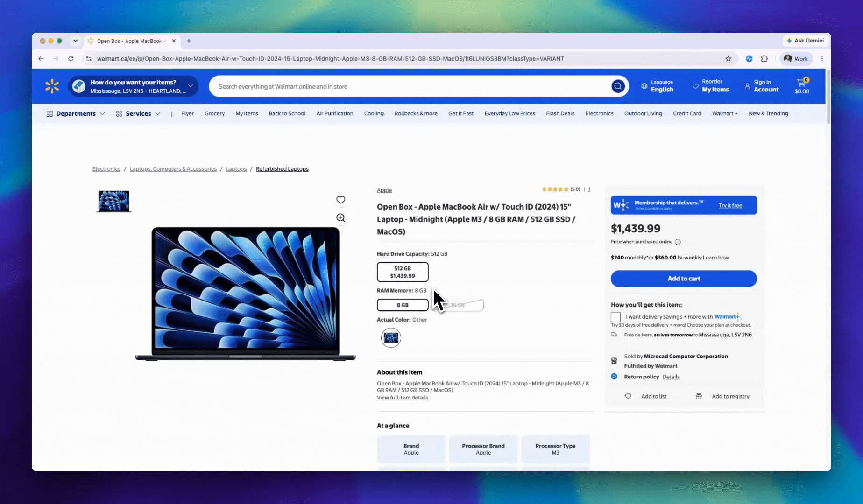Reload the page
This screenshot has height=504, width=863.
point(71,59)
